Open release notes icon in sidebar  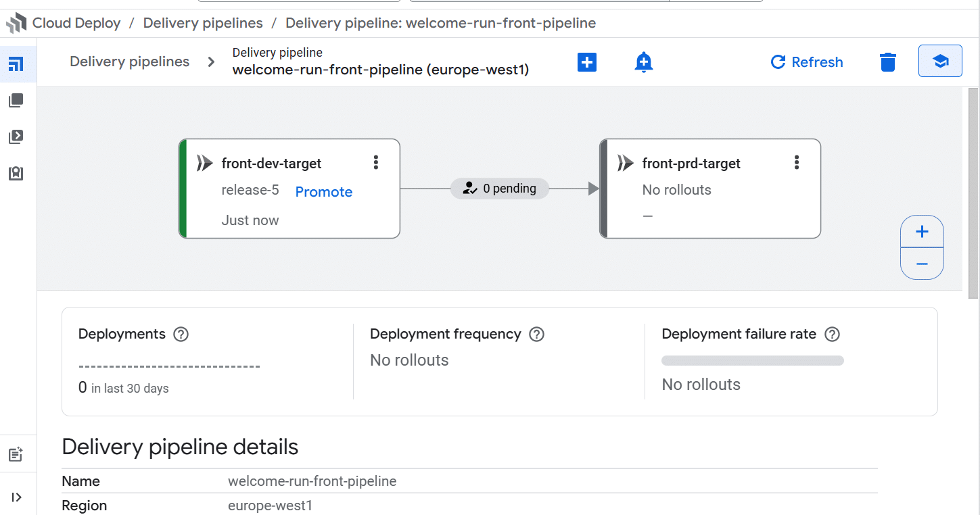(x=16, y=455)
